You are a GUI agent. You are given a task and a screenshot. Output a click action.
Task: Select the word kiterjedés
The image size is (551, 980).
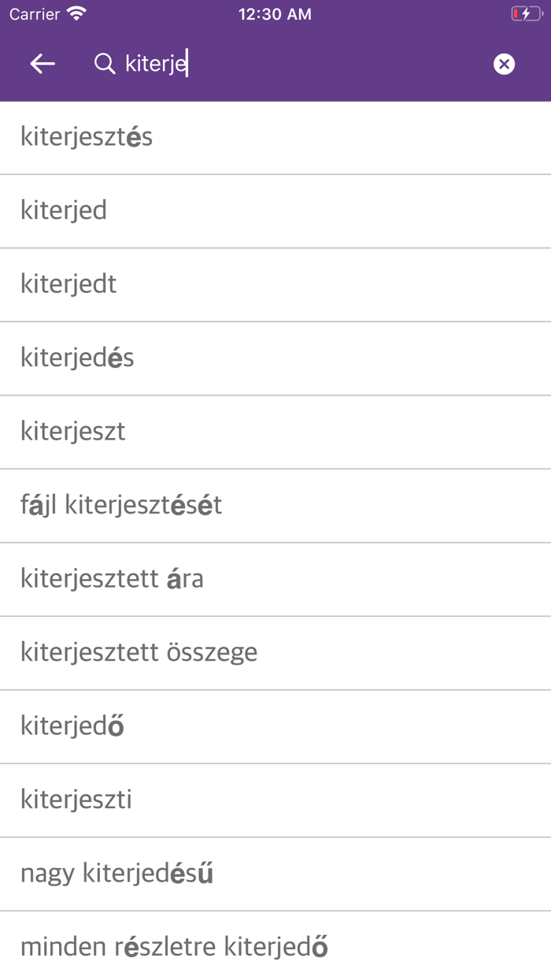coord(77,358)
